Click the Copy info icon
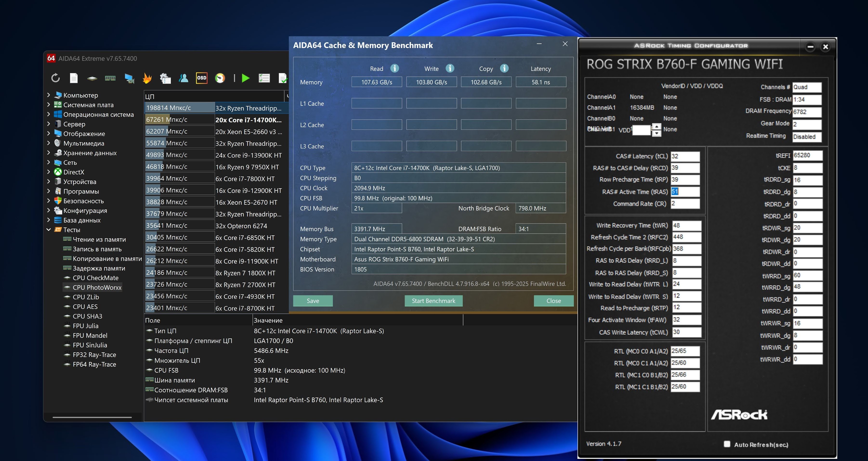The image size is (868, 461). [504, 68]
